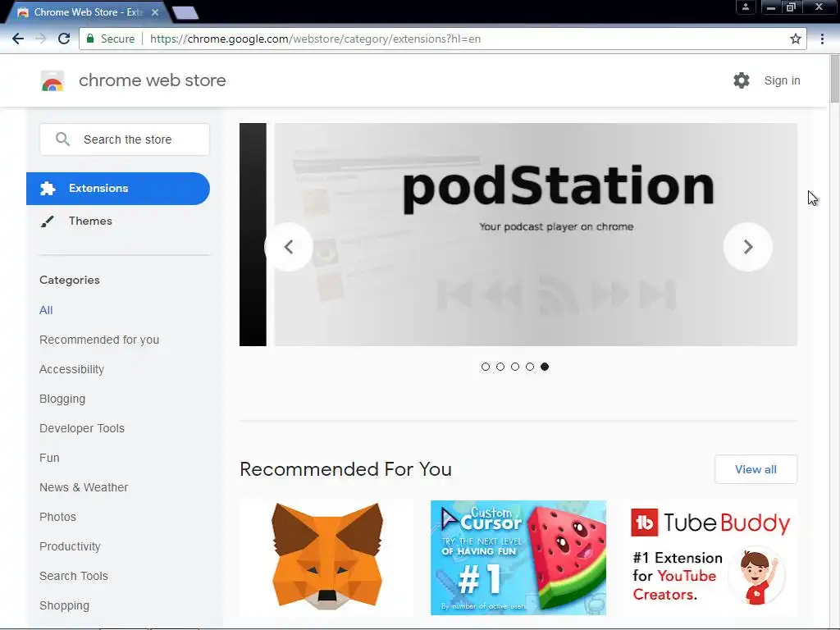Click the Recommended For You heading
This screenshot has width=840, height=630.
point(345,469)
